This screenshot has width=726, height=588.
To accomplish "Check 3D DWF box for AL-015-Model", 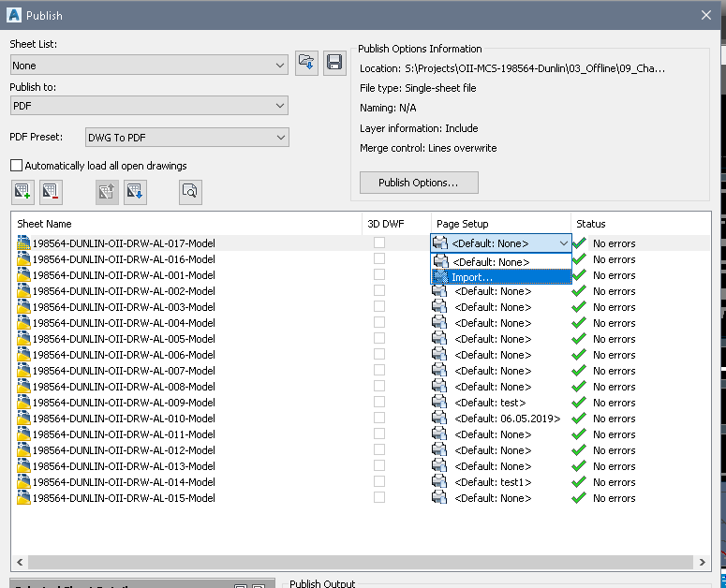I will [x=379, y=498].
